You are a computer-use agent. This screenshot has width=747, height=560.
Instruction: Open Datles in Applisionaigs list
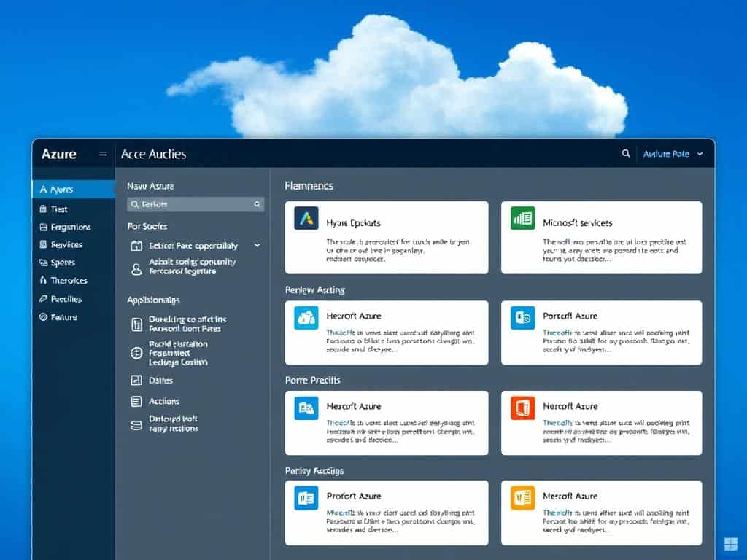[x=160, y=381]
